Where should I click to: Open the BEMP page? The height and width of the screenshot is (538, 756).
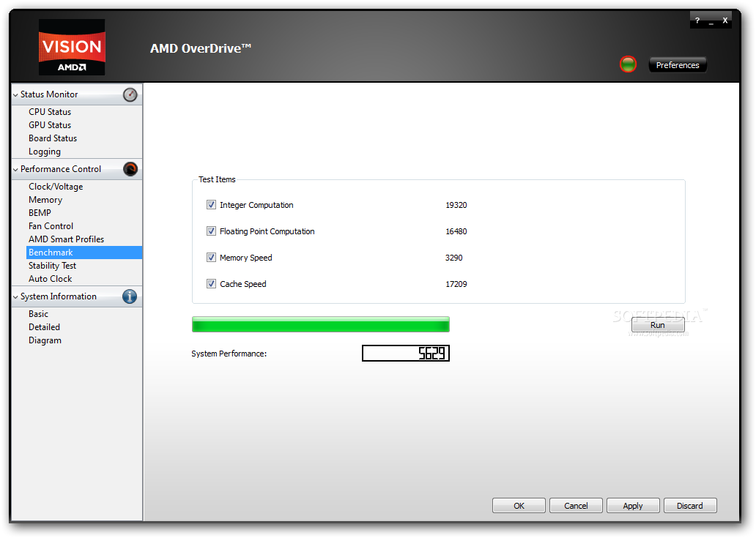[x=40, y=213]
